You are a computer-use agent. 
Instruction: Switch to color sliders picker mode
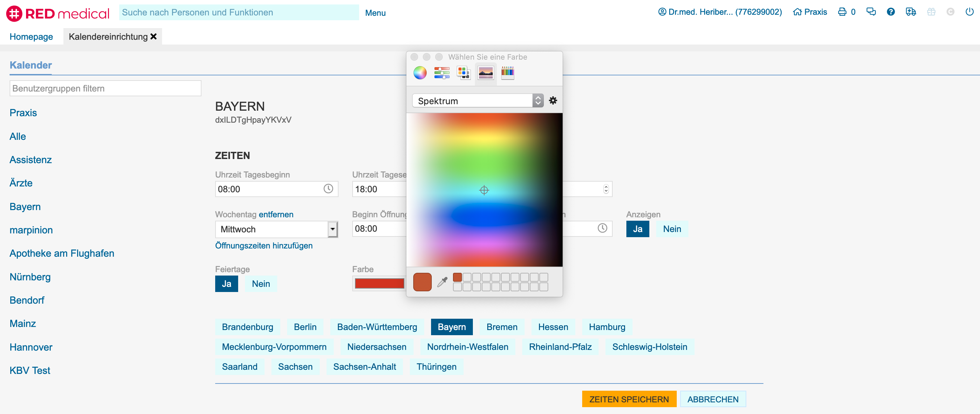441,72
